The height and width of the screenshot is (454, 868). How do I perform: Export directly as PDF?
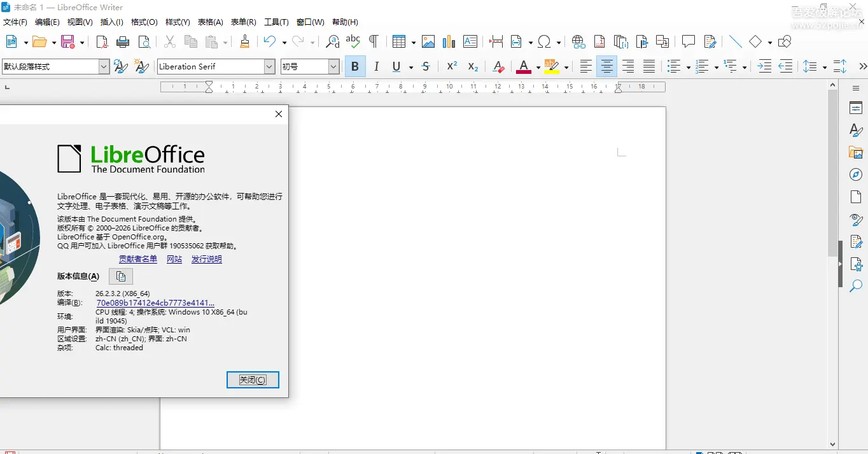[x=102, y=42]
